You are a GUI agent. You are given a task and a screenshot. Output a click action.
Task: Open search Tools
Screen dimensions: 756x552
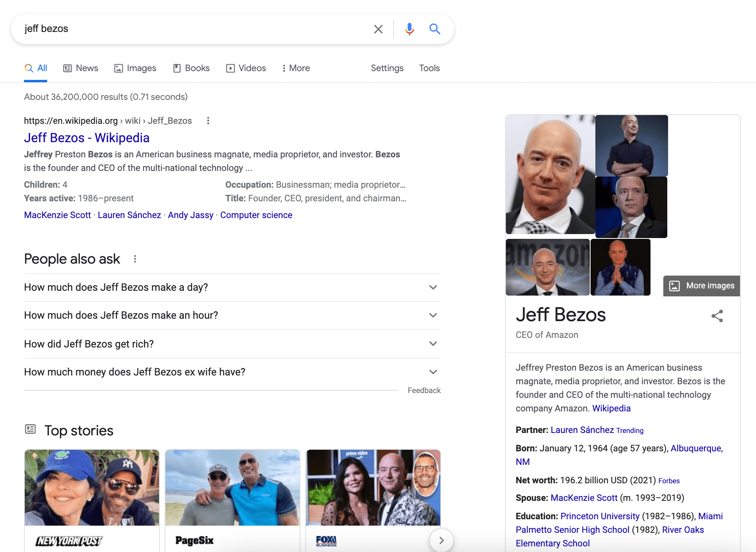[x=430, y=68]
